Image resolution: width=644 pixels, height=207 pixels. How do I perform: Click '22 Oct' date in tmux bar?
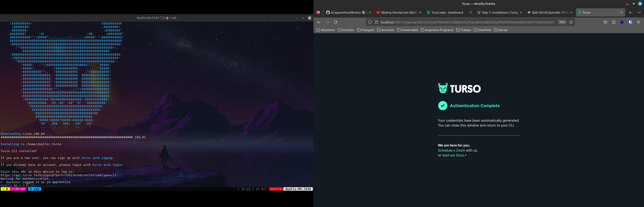(261, 189)
